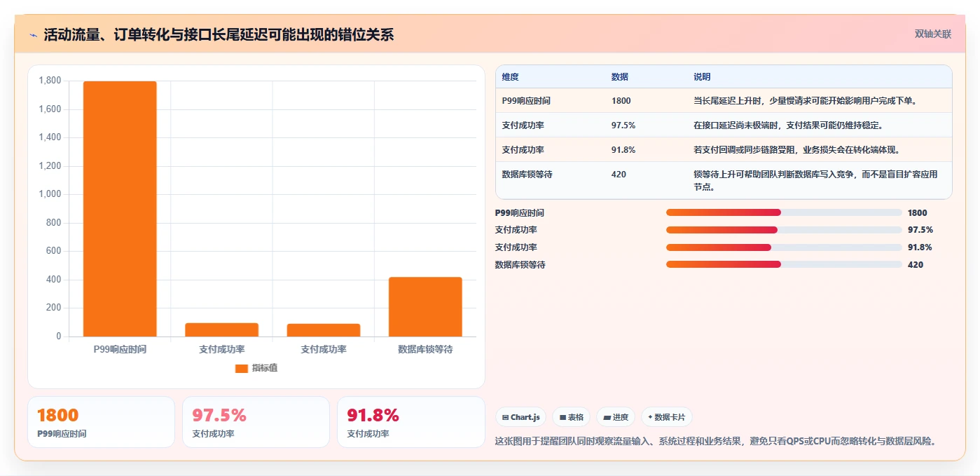This screenshot has height=476, width=980.
Task: Click the 97.5% value in the table
Action: point(623,125)
